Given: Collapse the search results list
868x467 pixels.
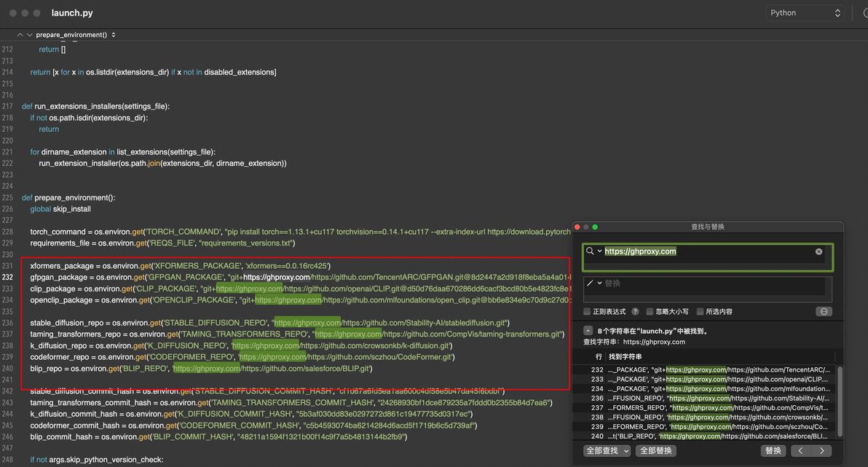Looking at the screenshot, I should coord(588,331).
